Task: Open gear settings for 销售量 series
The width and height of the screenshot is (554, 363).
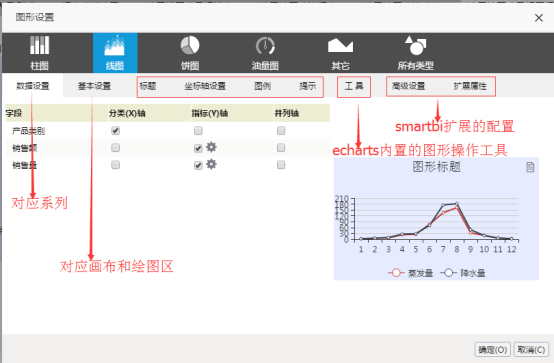Action: [x=211, y=164]
